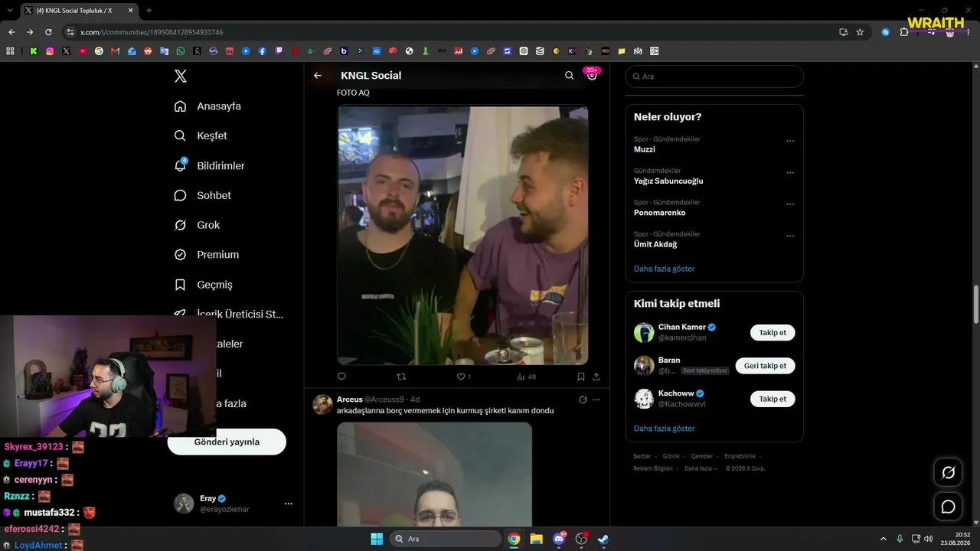The width and height of the screenshot is (980, 551).
Task: Open the Kick bookmark in bookmarks bar
Action: 34,51
